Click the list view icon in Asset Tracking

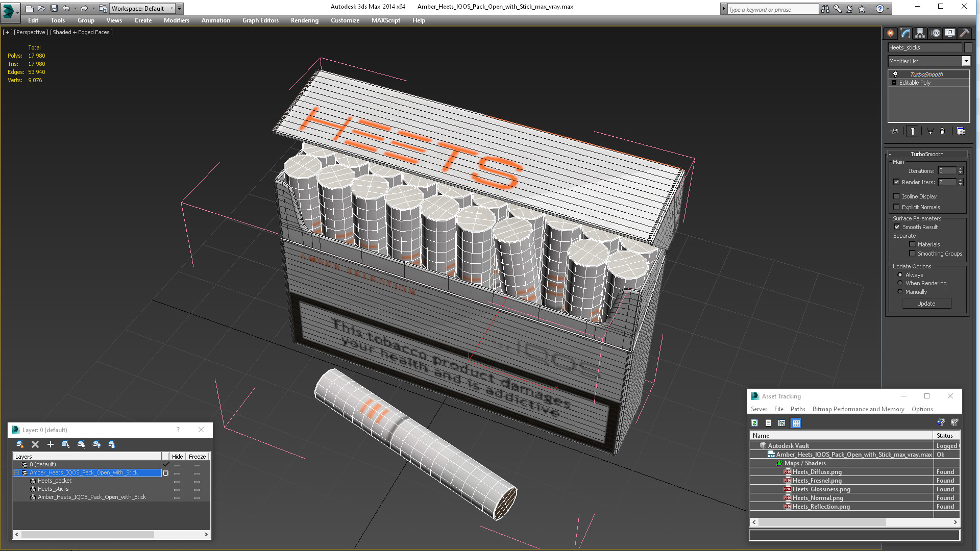pyautogui.click(x=768, y=423)
